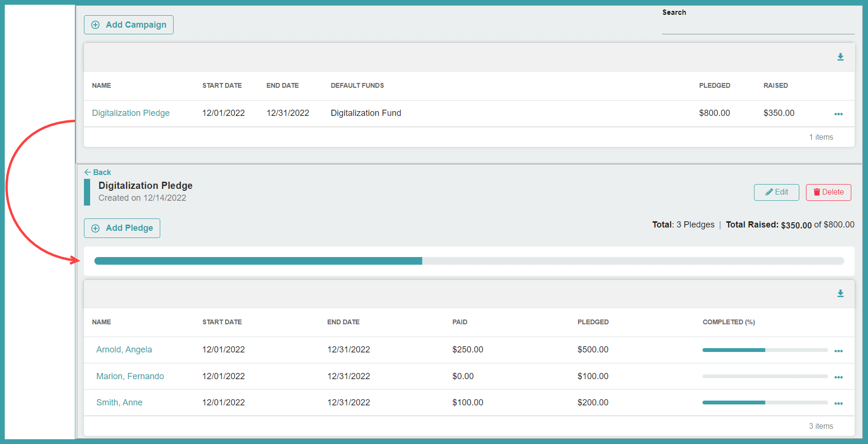Screen dimensions: 868x444
Task: Open options menu for Marion, Fernando pledge
Action: pyautogui.click(x=838, y=377)
